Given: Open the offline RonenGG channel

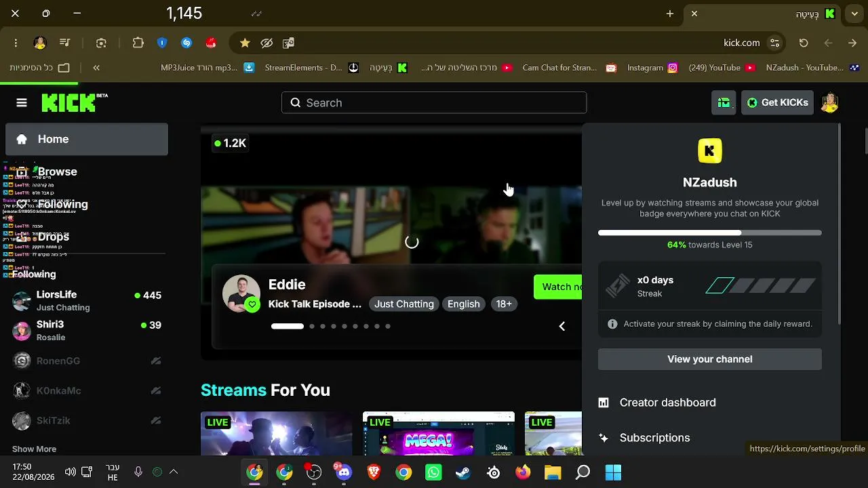Looking at the screenshot, I should (x=87, y=361).
